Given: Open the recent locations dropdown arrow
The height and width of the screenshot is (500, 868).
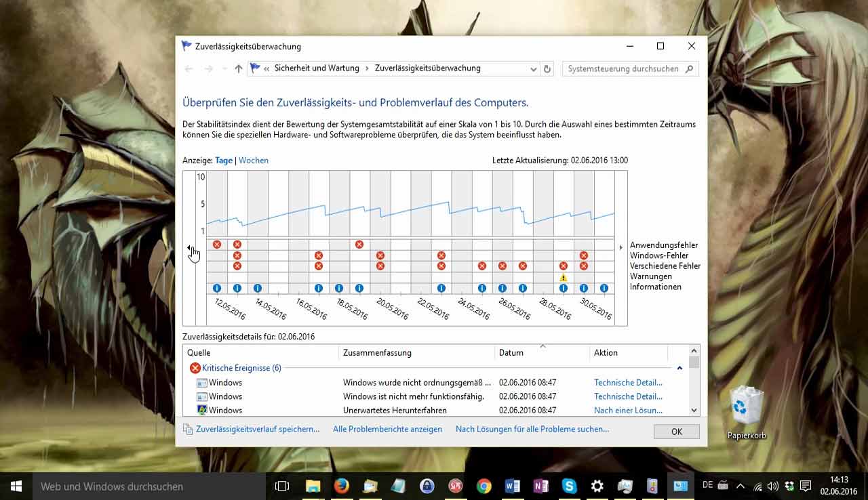Looking at the screenshot, I should (224, 68).
